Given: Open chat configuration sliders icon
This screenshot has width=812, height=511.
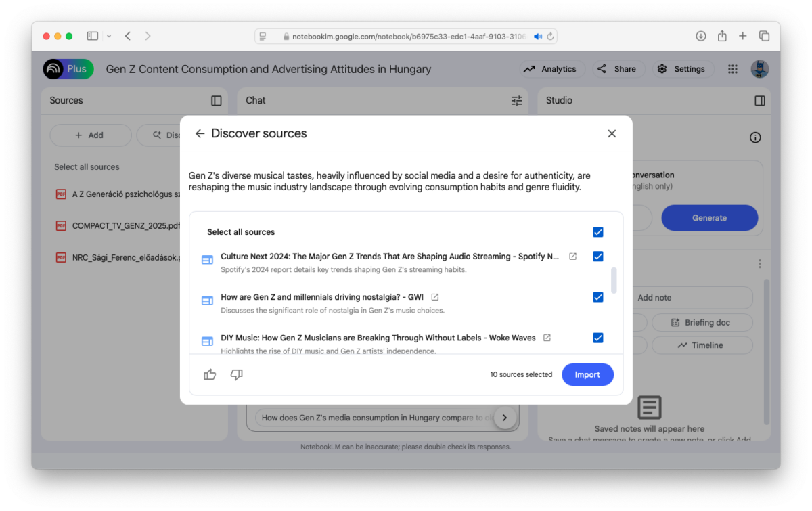Looking at the screenshot, I should [517, 100].
